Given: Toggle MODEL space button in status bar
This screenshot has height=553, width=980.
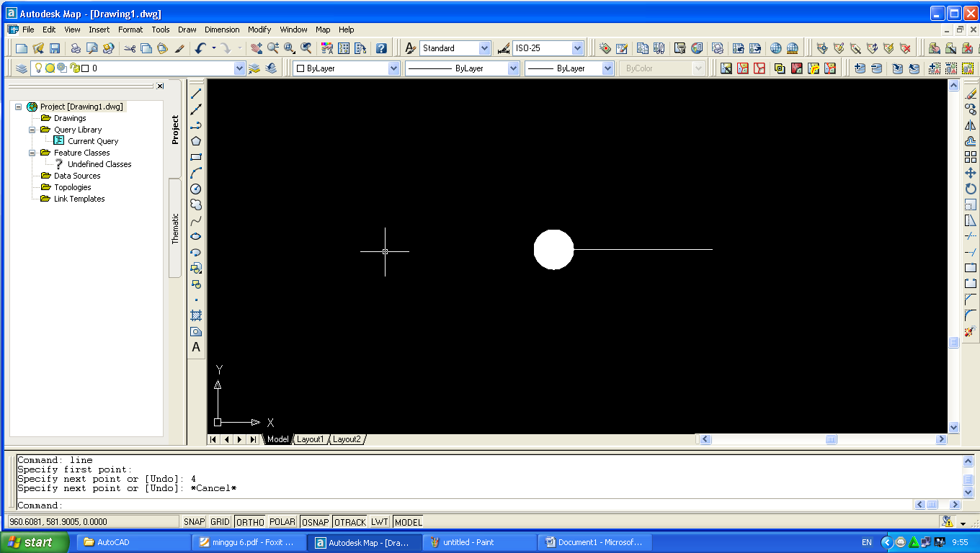Looking at the screenshot, I should 408,522.
